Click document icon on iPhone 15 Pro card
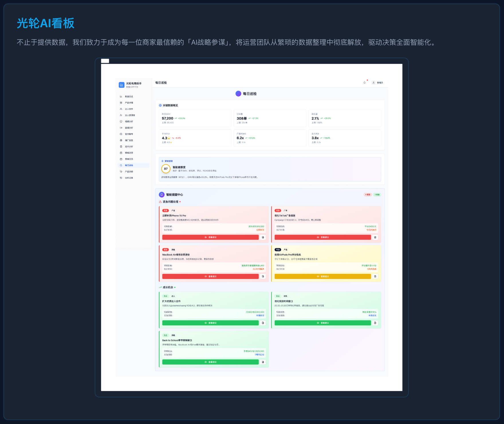 (x=263, y=237)
